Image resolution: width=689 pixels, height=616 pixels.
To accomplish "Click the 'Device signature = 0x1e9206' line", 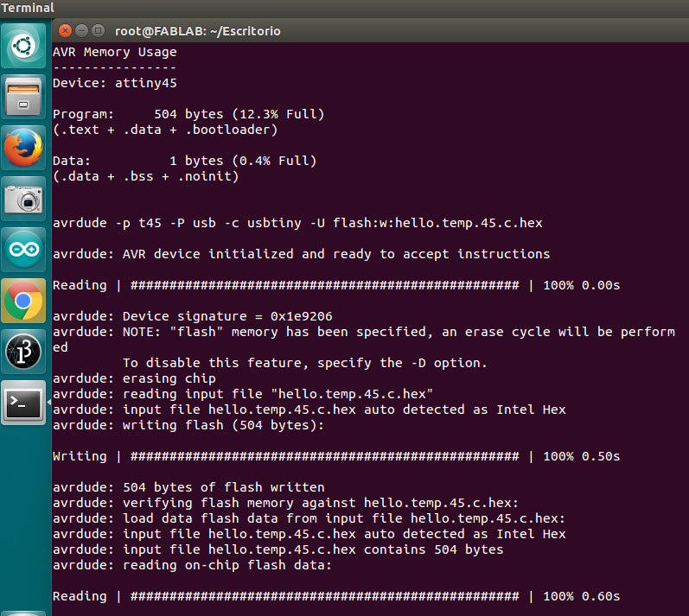I will point(193,316).
